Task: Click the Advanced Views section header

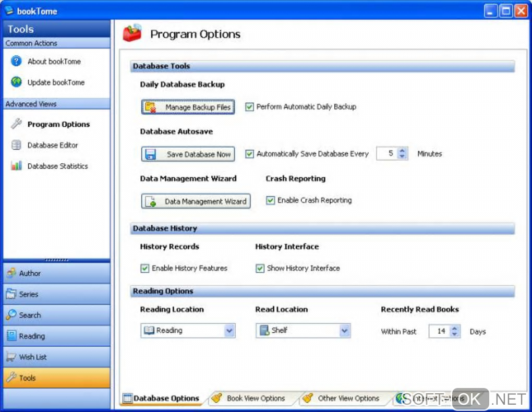Action: [56, 104]
